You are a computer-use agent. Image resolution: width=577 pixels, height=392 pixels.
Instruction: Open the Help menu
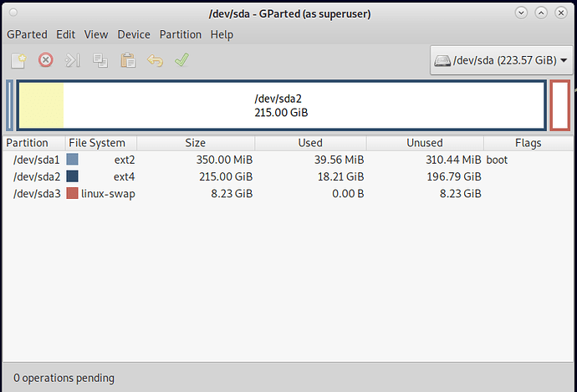pos(222,34)
